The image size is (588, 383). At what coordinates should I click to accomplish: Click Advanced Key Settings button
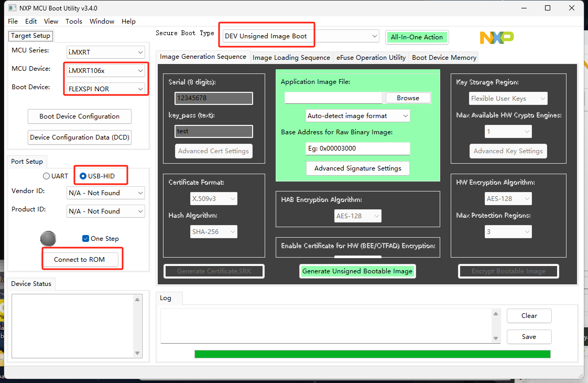(x=508, y=151)
